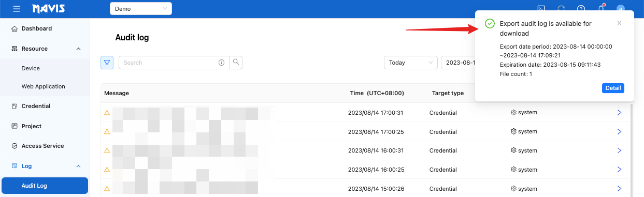
Task: Click the Detail button in notification
Action: (613, 88)
